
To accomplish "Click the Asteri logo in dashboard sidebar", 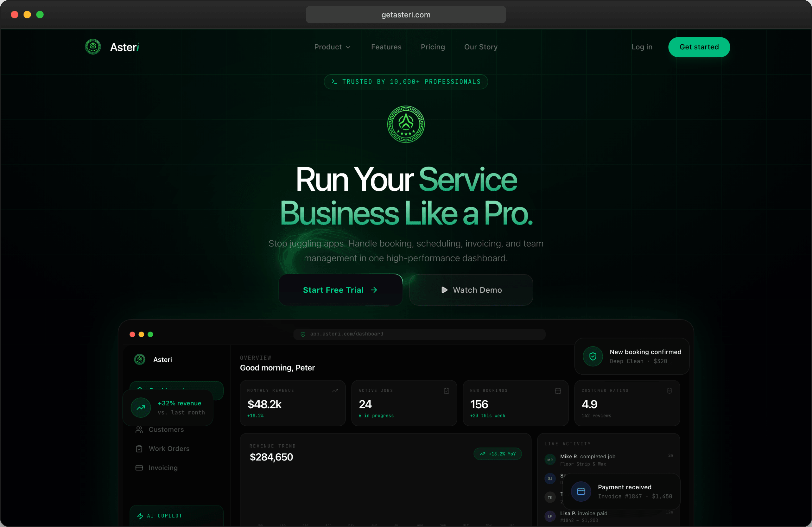I will coord(140,359).
